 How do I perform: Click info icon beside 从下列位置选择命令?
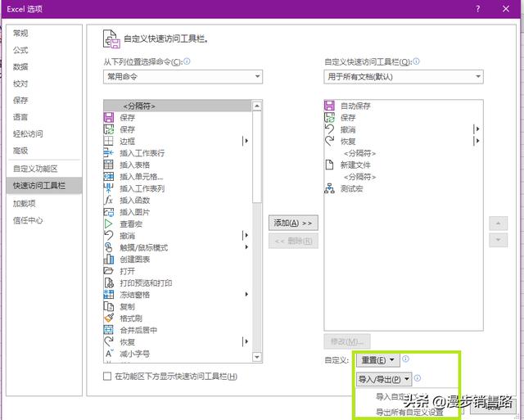coord(187,61)
